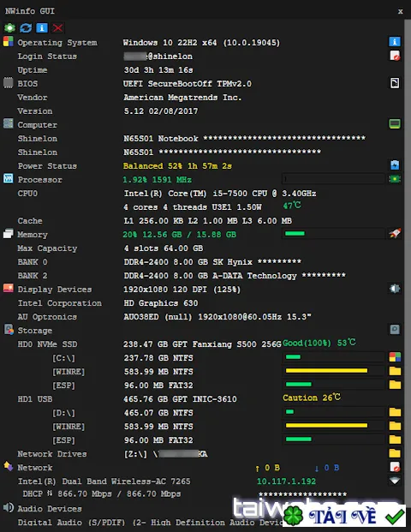Image resolution: width=411 pixels, height=532 pixels.
Task: Click the red X toolbar icon
Action: (x=57, y=27)
